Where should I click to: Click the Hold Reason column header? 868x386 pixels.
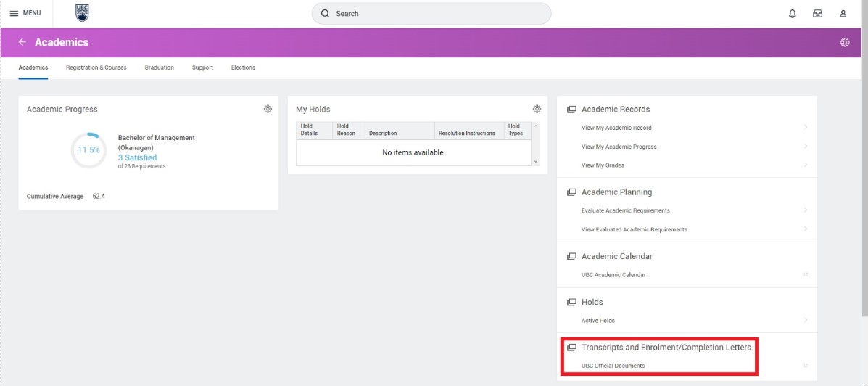coord(348,130)
